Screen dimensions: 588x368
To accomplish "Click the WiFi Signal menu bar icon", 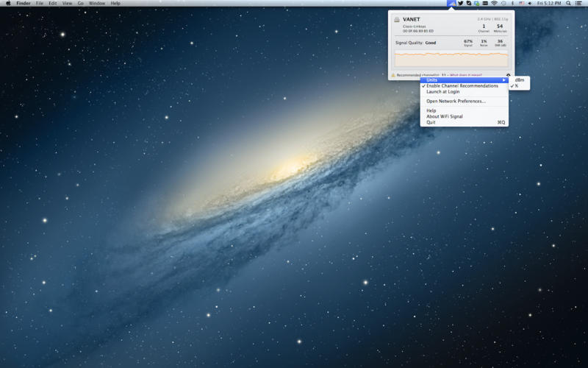I will [x=451, y=3].
